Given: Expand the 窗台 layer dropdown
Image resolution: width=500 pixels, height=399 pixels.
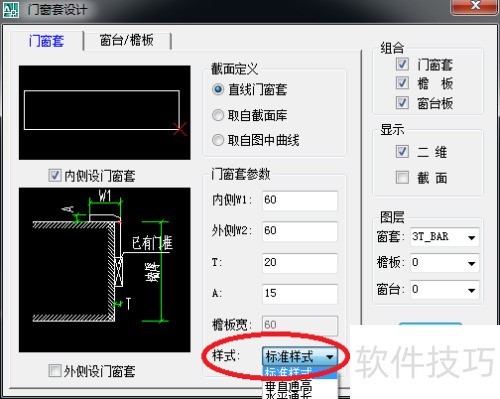Looking at the screenshot, I should [x=445, y=290].
